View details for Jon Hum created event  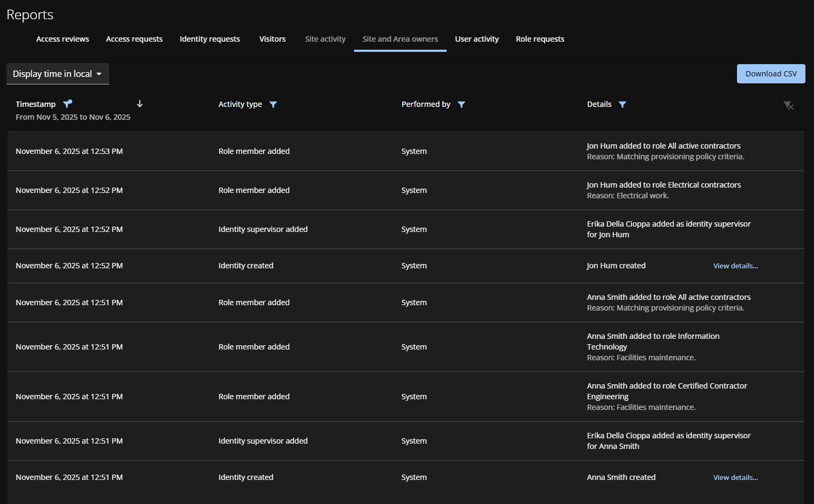(735, 266)
